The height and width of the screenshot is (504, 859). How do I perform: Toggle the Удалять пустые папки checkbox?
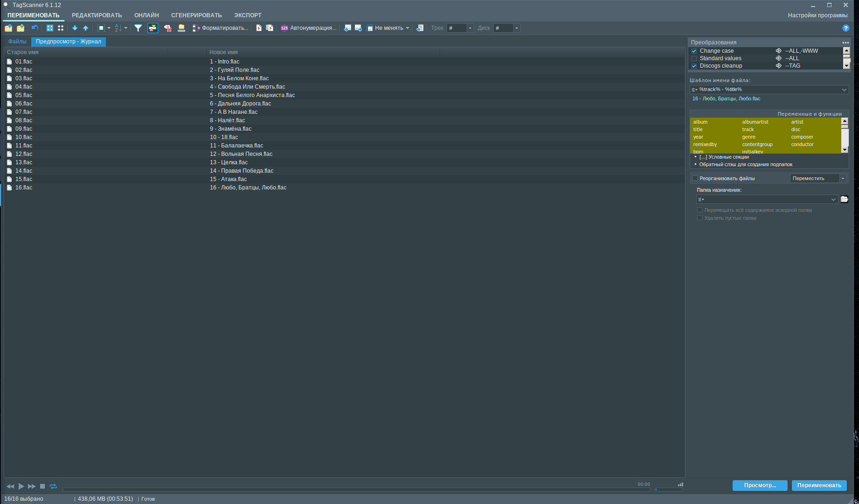pos(699,218)
